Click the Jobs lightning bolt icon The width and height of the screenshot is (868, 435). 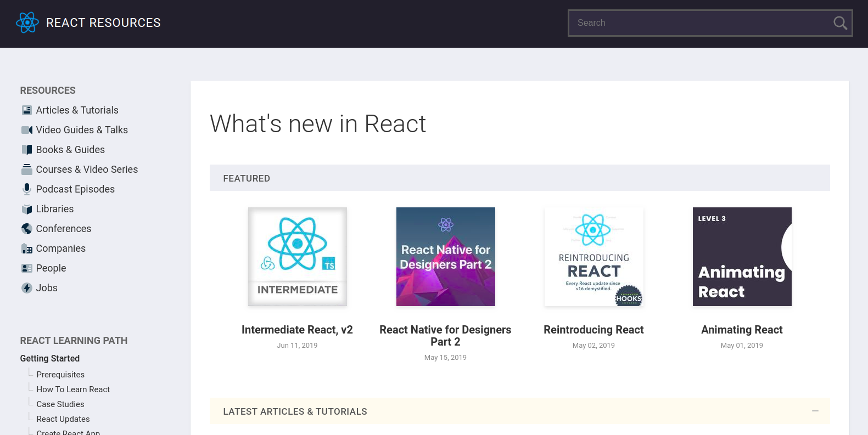[x=26, y=288]
